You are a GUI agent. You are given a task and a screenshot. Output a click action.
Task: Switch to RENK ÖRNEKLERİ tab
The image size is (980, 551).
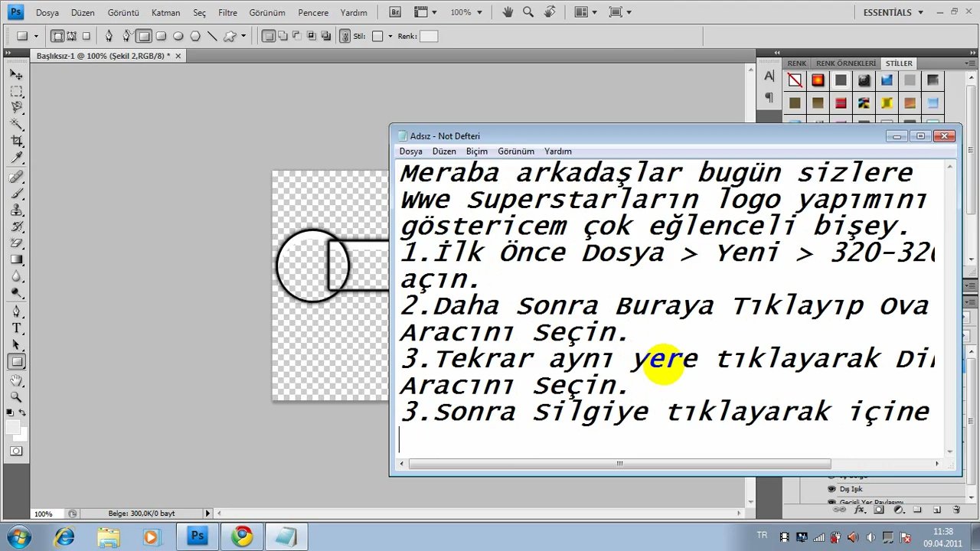coord(845,64)
